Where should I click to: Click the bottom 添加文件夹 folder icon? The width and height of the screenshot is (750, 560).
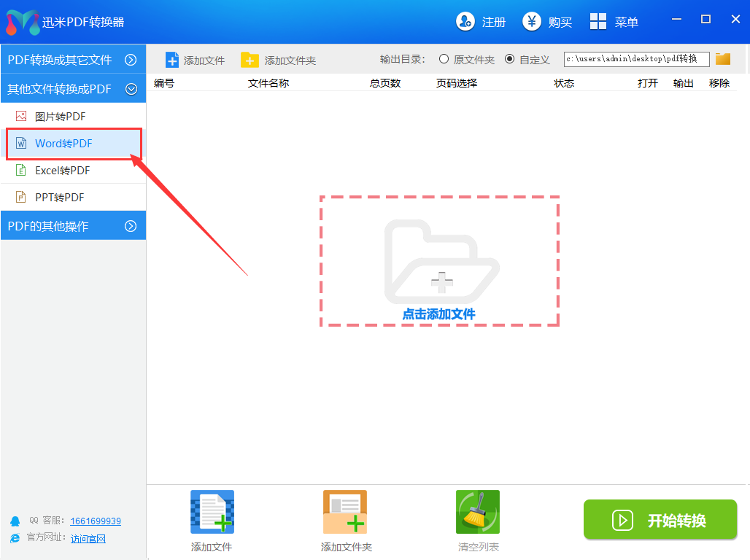point(345,512)
